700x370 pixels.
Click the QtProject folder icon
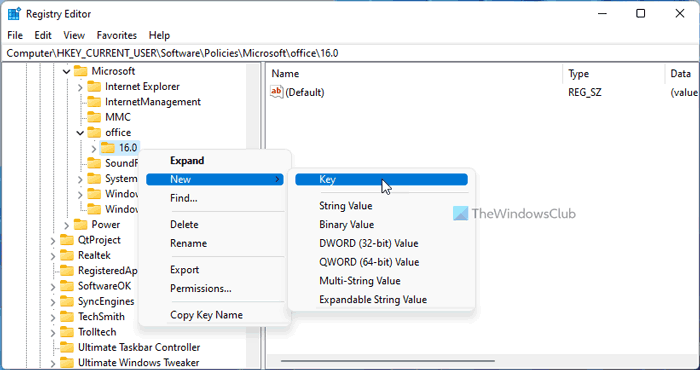67,240
